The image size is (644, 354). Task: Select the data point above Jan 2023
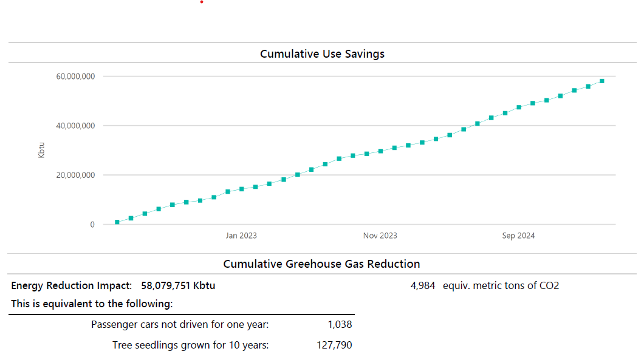(242, 189)
